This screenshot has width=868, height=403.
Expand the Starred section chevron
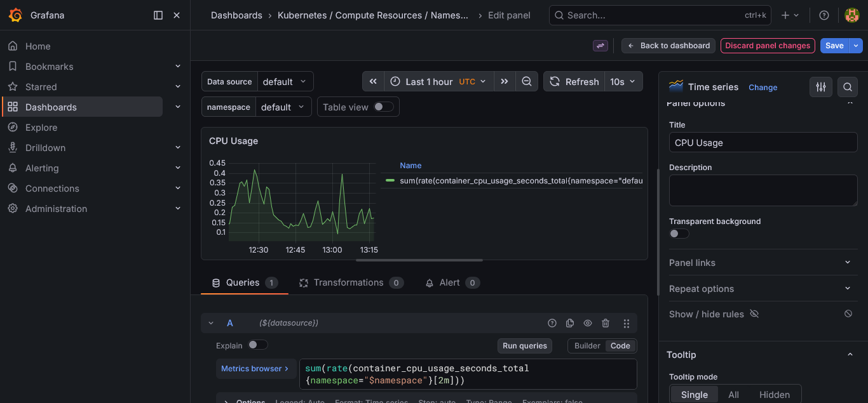pos(178,86)
